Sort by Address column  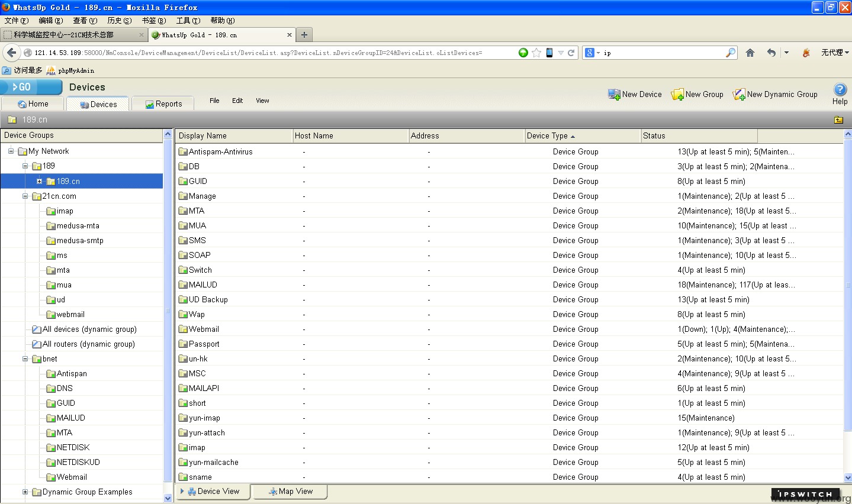point(467,135)
